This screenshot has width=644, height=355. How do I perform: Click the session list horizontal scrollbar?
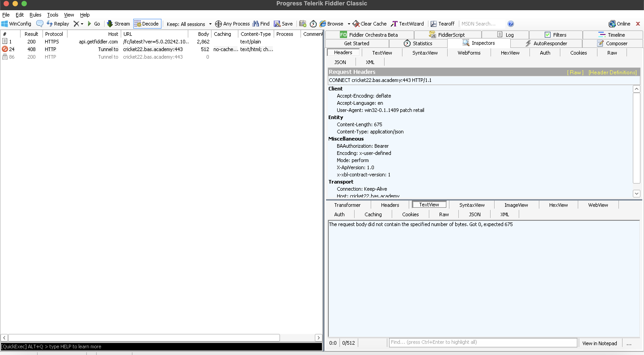pos(144,338)
